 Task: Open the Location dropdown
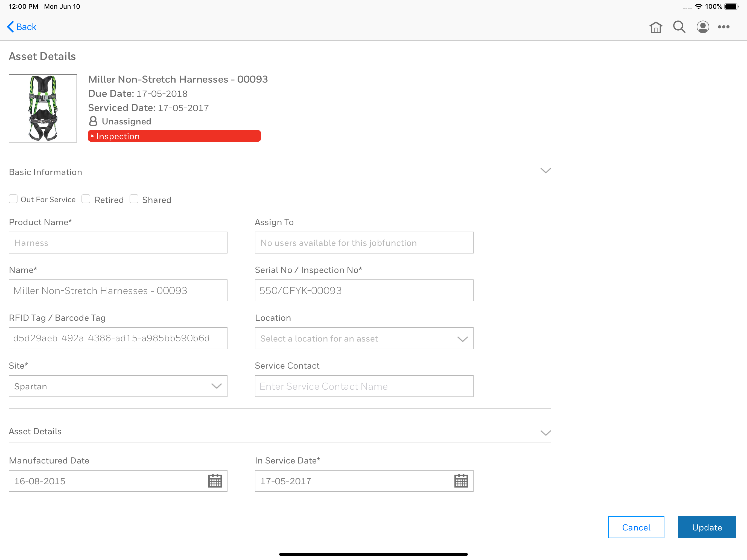point(364,338)
